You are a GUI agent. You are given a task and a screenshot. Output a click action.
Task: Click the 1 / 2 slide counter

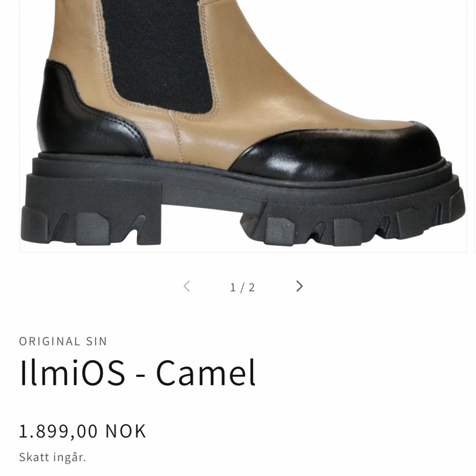tap(242, 287)
